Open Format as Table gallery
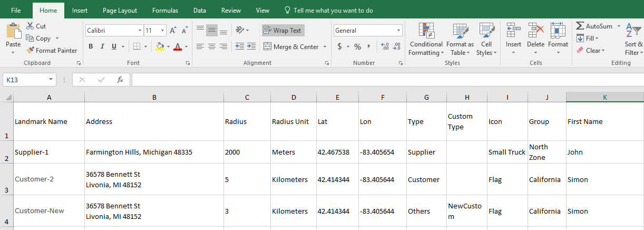 (x=460, y=39)
